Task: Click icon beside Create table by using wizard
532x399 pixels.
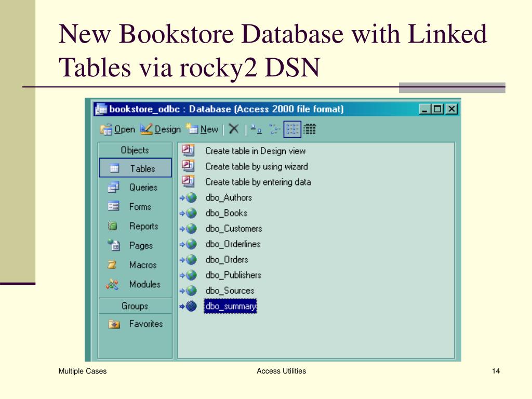Action: tap(188, 166)
